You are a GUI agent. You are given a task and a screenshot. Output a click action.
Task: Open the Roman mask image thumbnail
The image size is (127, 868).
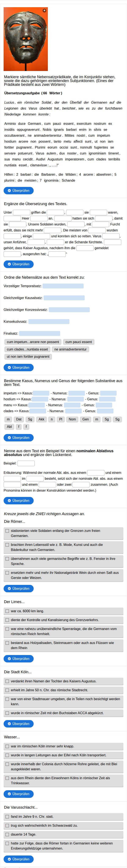pos(26,39)
